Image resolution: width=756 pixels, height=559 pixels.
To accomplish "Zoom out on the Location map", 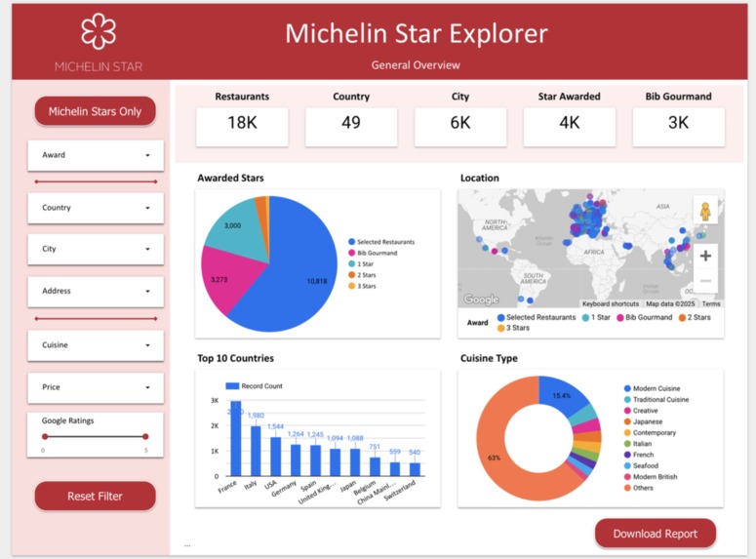I will [705, 281].
